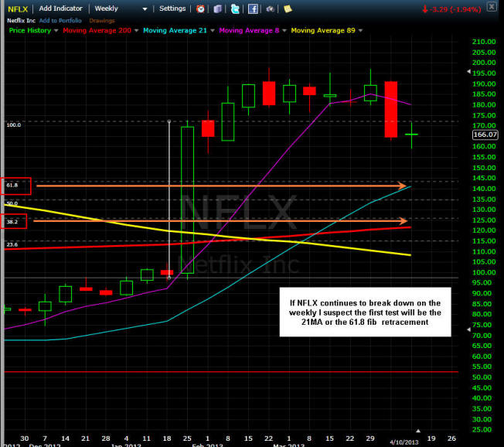Open the yellow sticky note icon

288,9
